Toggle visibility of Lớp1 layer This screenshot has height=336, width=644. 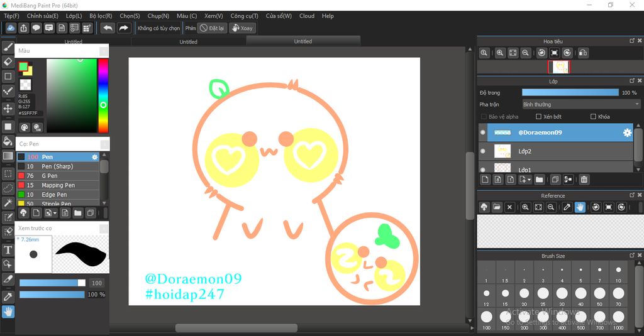click(482, 169)
